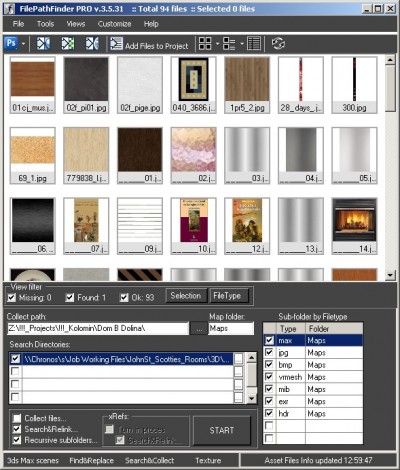Screen dimensions: 400x470
Task: Click the Selection filter button
Action: pyautogui.click(x=186, y=296)
